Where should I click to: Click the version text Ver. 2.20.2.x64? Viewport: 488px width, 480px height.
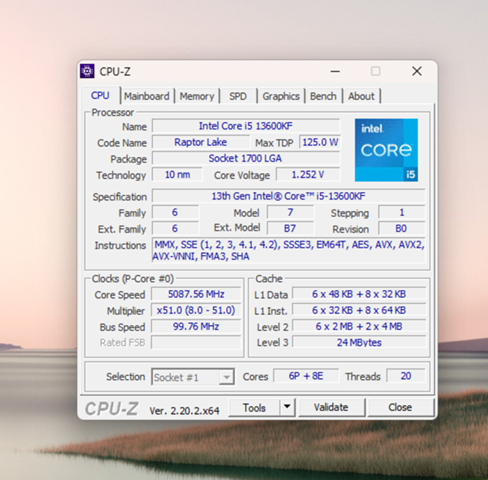coord(184,411)
